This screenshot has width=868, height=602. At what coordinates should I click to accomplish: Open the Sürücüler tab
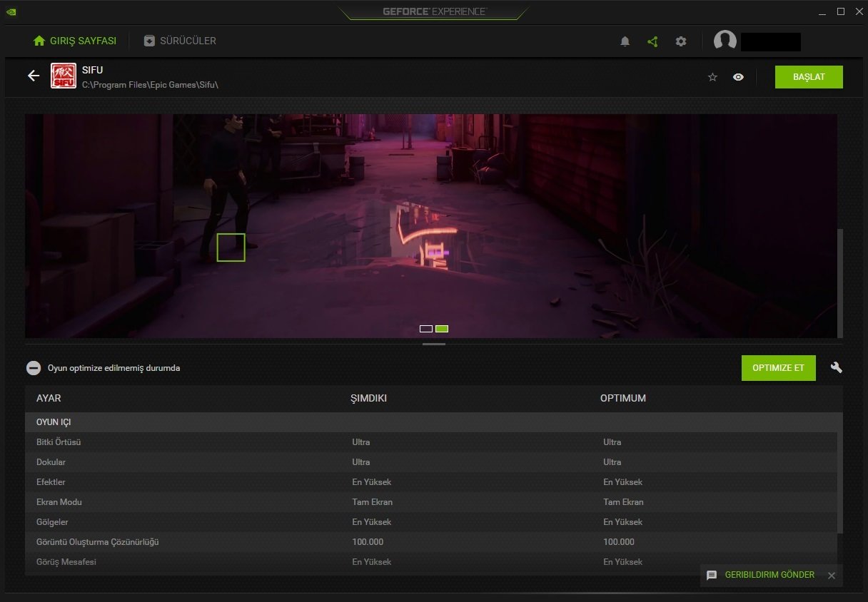click(x=180, y=41)
